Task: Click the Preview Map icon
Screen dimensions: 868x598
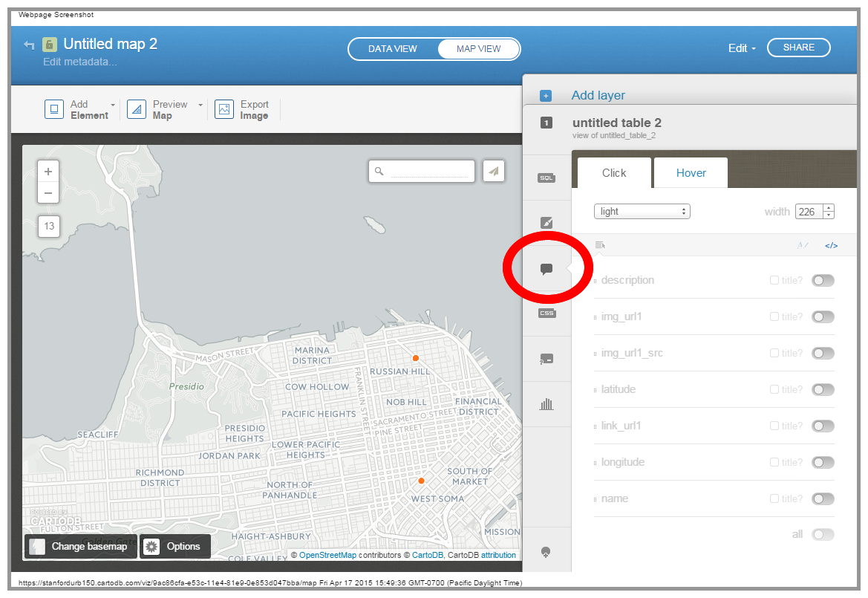Action: [137, 109]
